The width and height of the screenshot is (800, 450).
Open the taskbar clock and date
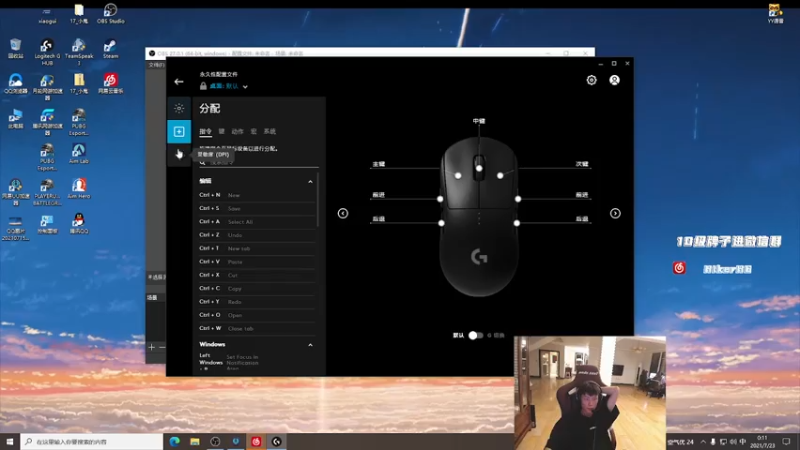pos(762,441)
